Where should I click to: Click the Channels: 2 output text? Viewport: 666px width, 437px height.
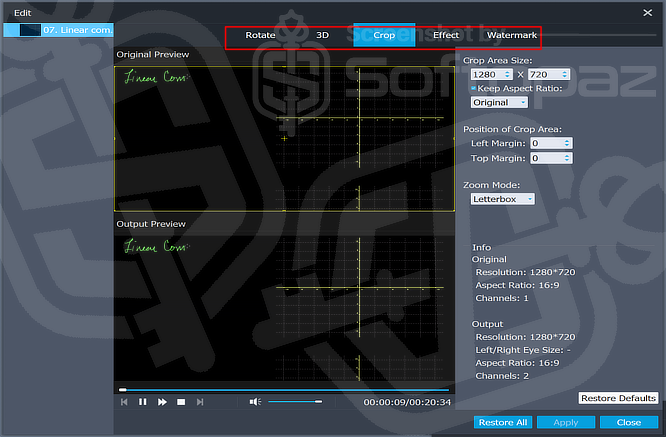click(502, 376)
